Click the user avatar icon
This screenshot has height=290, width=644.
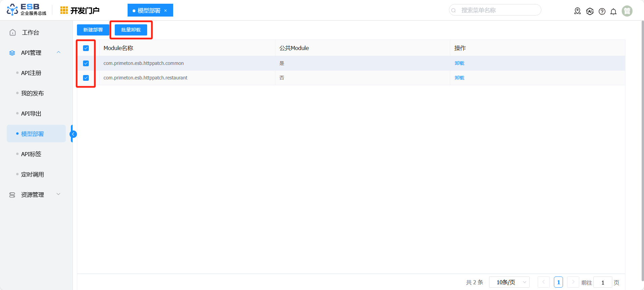pos(627,11)
